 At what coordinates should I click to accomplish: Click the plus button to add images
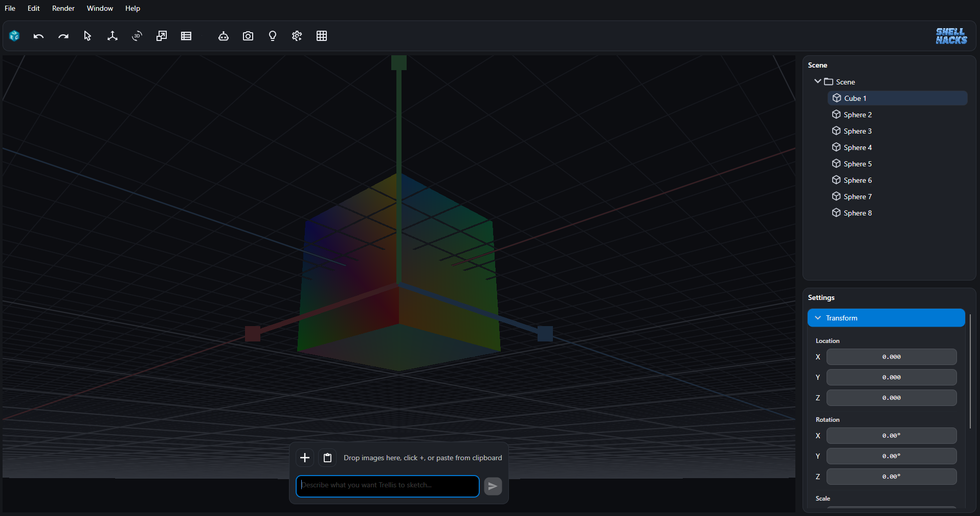point(304,457)
